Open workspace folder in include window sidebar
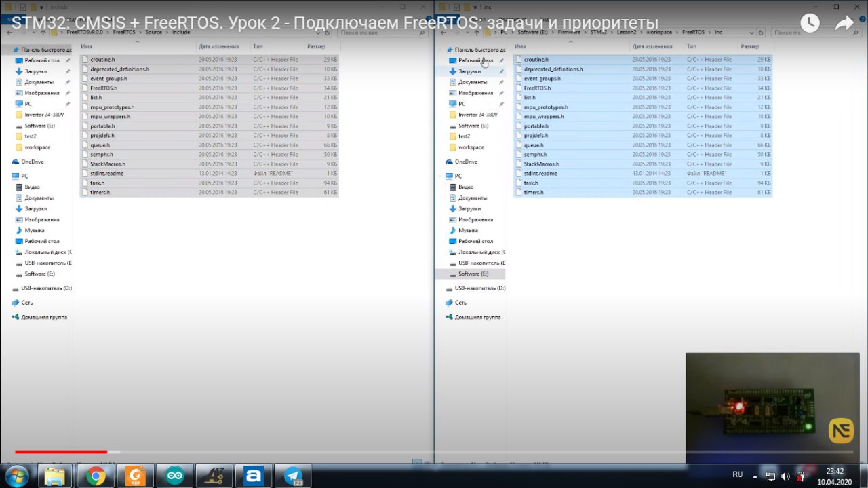The image size is (868, 488). pos(37,147)
